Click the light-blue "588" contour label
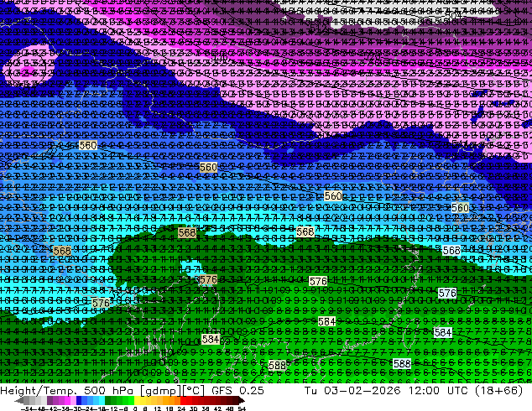This screenshot has width=532, height=411. pyautogui.click(x=402, y=363)
